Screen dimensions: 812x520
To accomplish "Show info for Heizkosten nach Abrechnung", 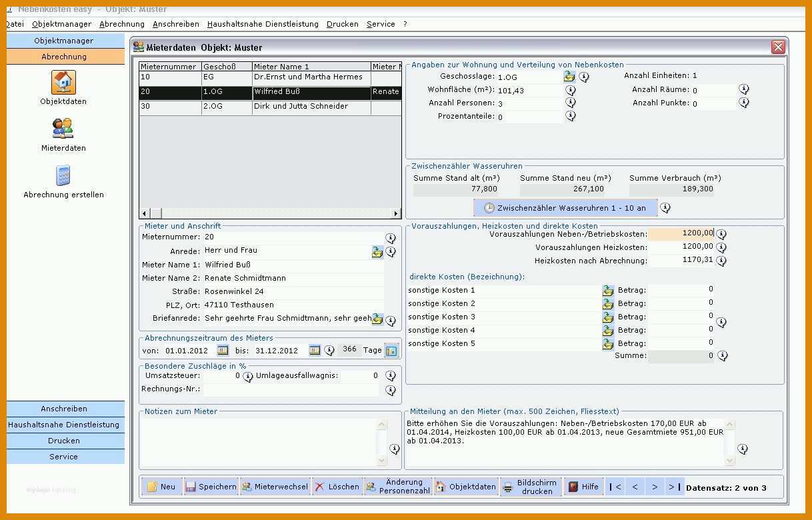I will tap(721, 261).
